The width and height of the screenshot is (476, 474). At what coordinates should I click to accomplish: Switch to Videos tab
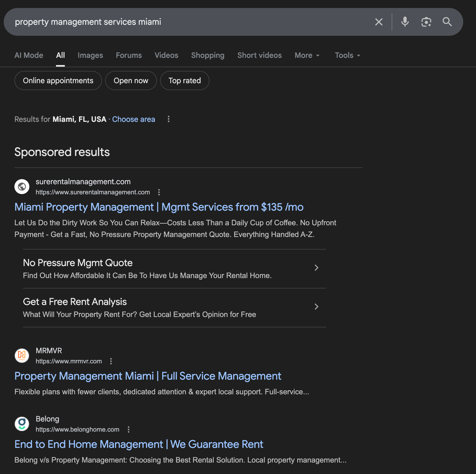coord(166,55)
